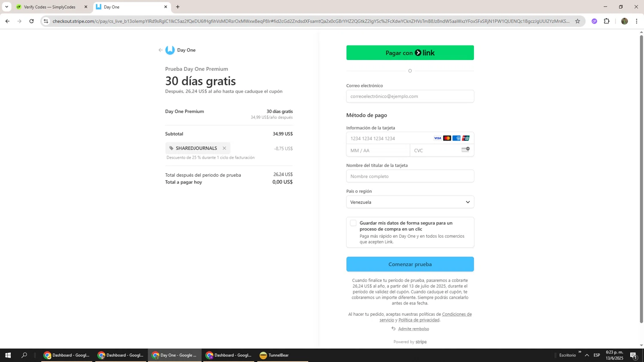Click the 0,00 US$ total due today
Image resolution: width=644 pixels, height=362 pixels.
(x=283, y=182)
